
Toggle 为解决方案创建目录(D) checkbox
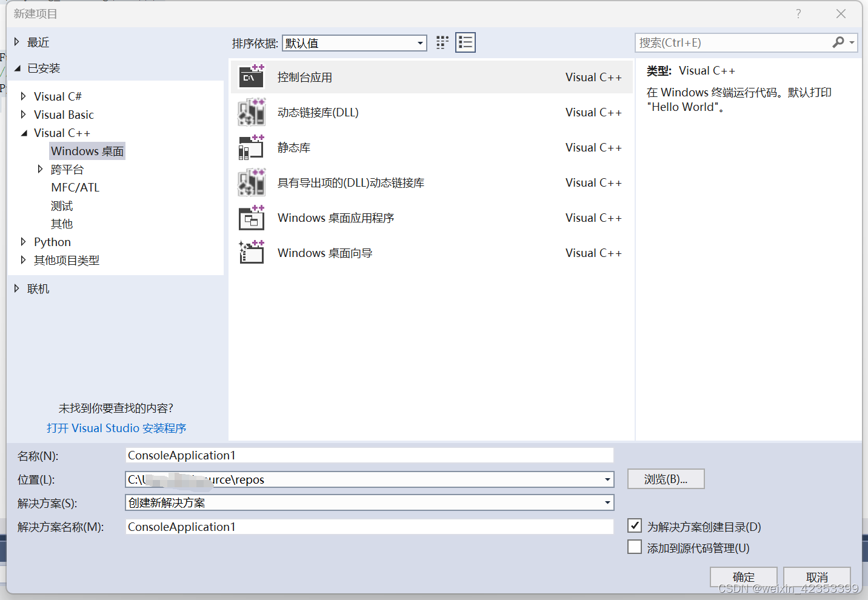click(635, 526)
